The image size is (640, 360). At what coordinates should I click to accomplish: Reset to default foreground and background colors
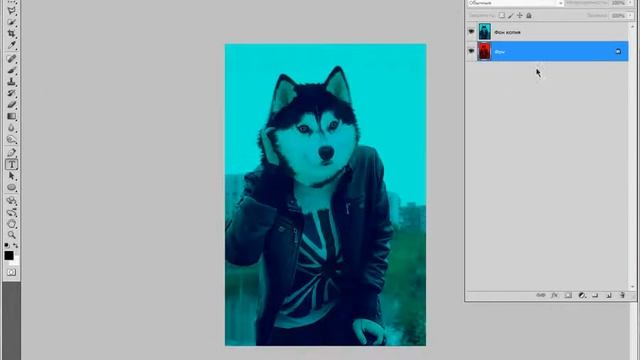pyautogui.click(x=7, y=245)
